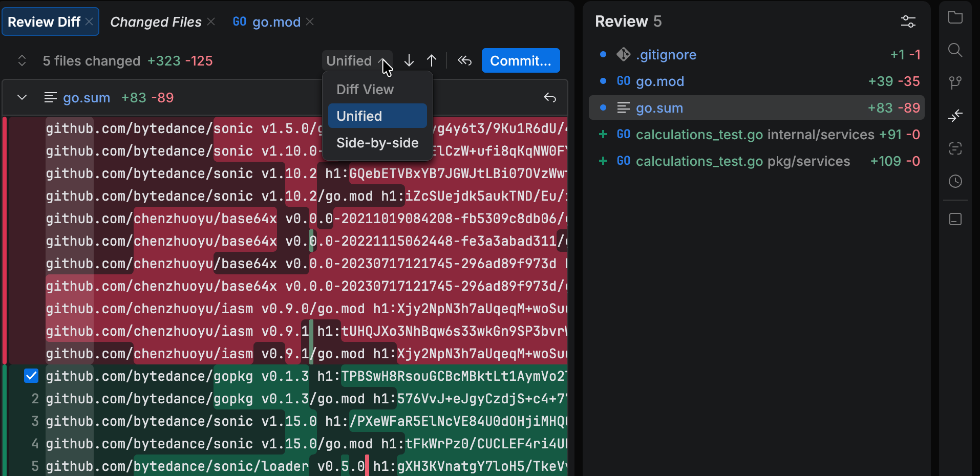Click the Review 5 panel title

628,21
